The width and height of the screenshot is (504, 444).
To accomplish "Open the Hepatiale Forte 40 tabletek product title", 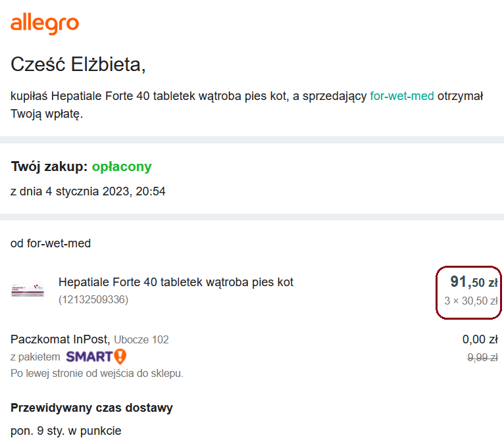I will point(176,282).
